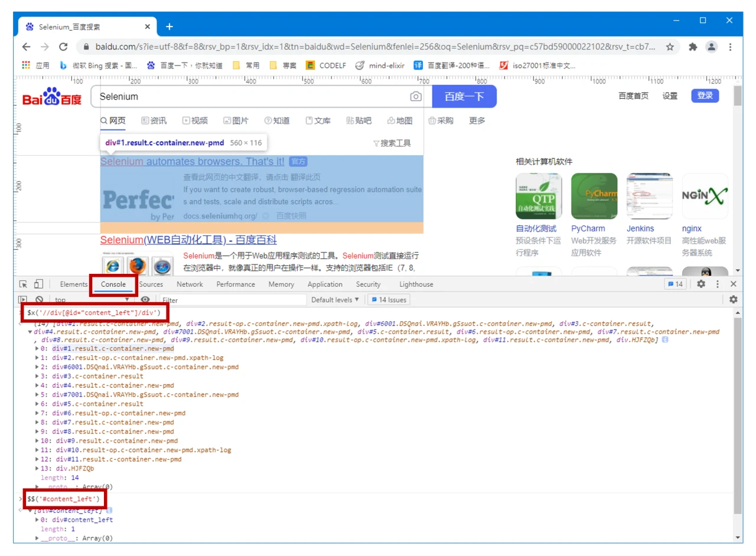Open the Chrome profile avatar icon
756x556 pixels.
[712, 47]
